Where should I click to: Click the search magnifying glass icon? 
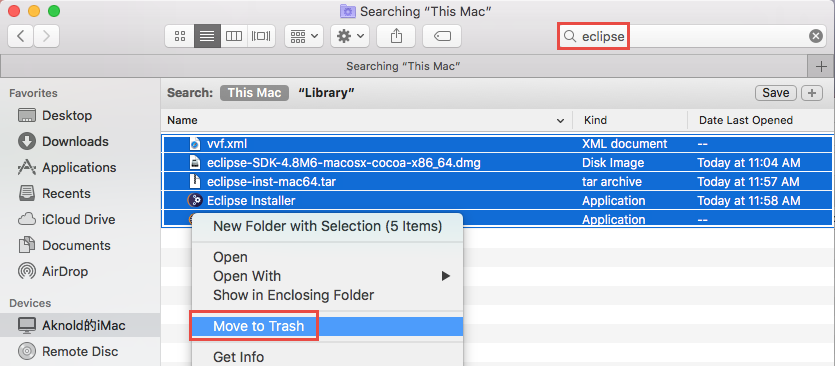pyautogui.click(x=570, y=36)
